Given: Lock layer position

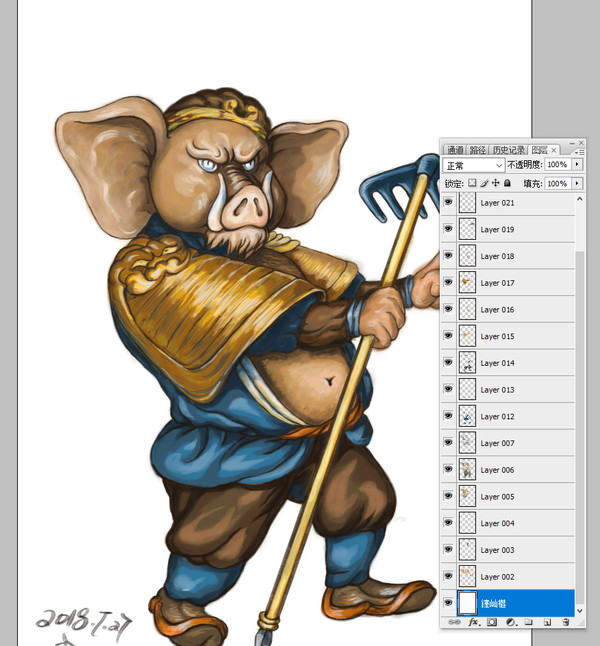Looking at the screenshot, I should point(495,183).
